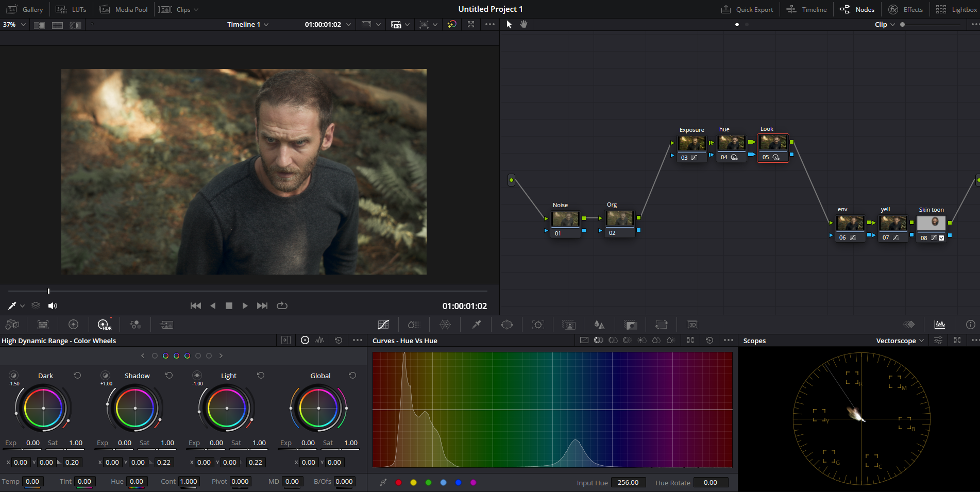The width and height of the screenshot is (980, 492).
Task: Open the Magic Mask palette
Action: point(569,325)
